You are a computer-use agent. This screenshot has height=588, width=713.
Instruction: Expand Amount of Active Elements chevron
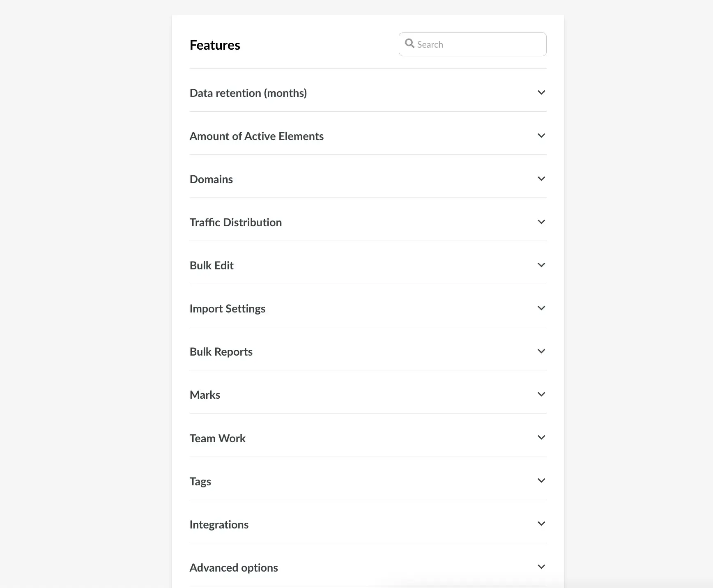(x=541, y=136)
